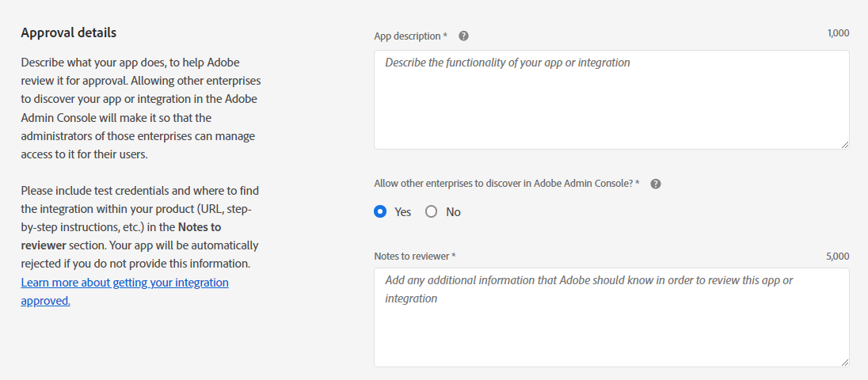
Task: Click the 'Yes' option label text
Action: point(402,212)
